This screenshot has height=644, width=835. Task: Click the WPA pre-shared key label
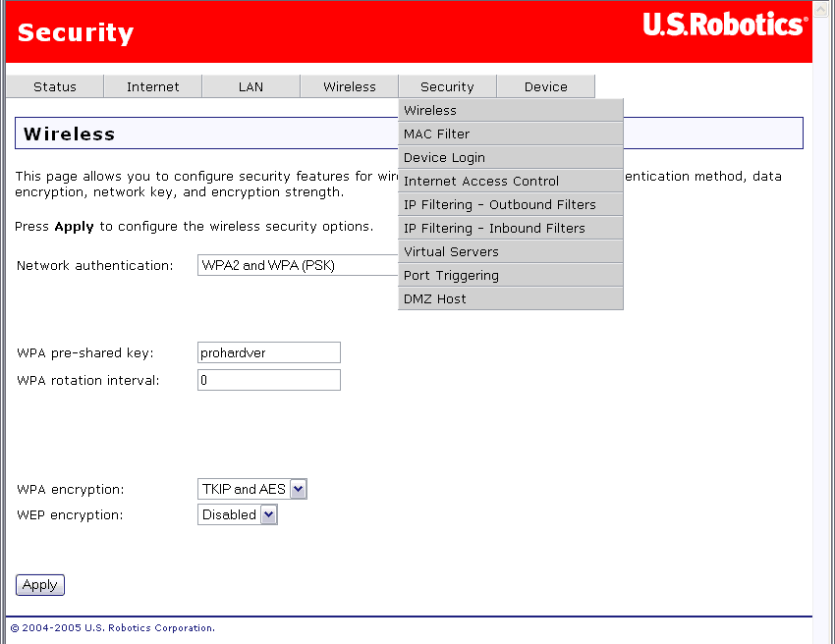click(x=85, y=352)
